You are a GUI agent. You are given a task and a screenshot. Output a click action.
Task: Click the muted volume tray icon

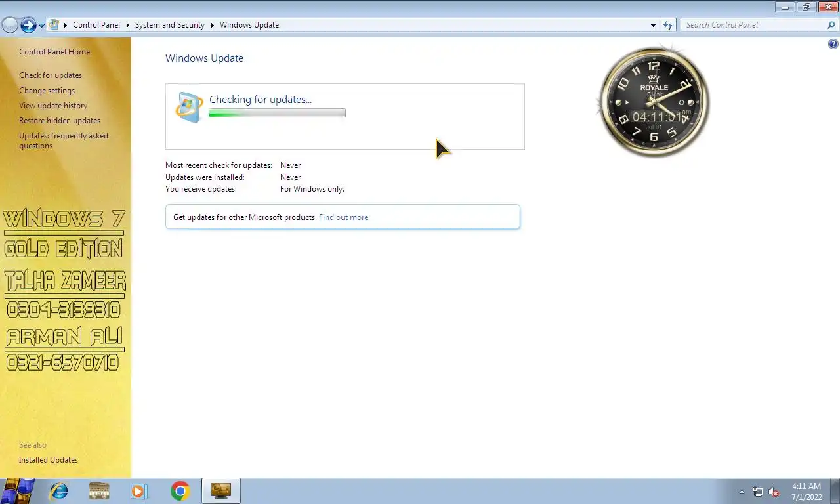[x=774, y=492]
